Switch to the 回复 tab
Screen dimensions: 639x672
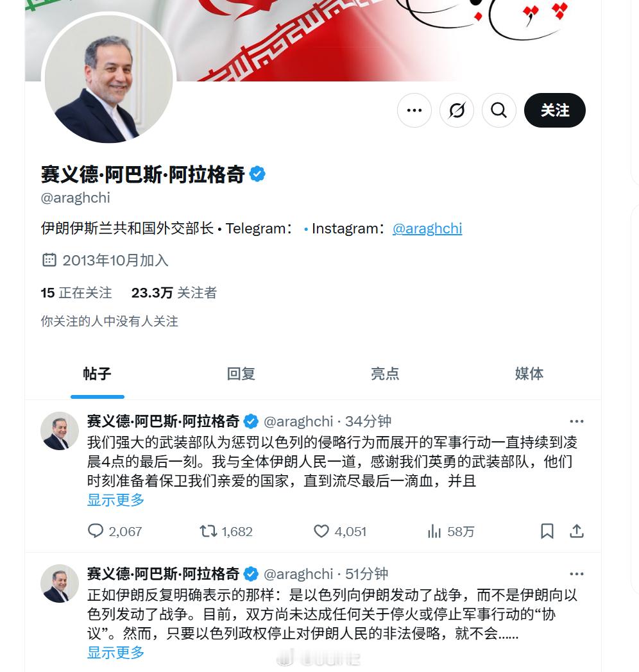click(241, 374)
